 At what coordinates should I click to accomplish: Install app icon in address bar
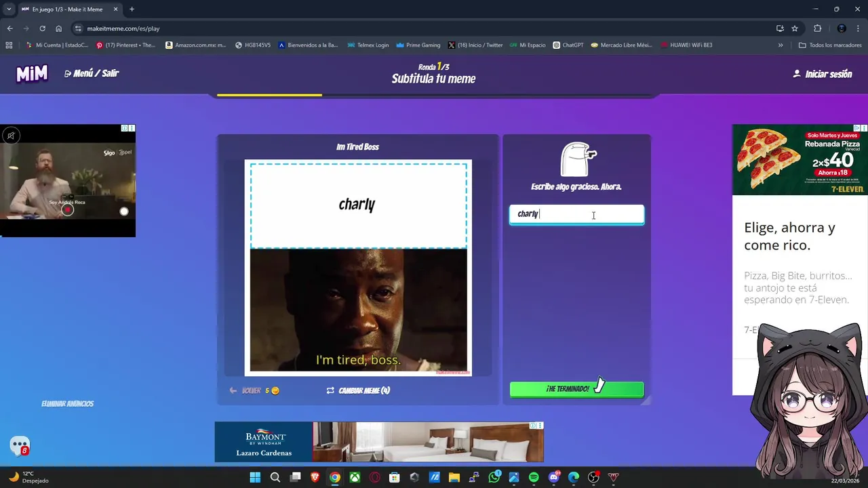pyautogui.click(x=780, y=28)
